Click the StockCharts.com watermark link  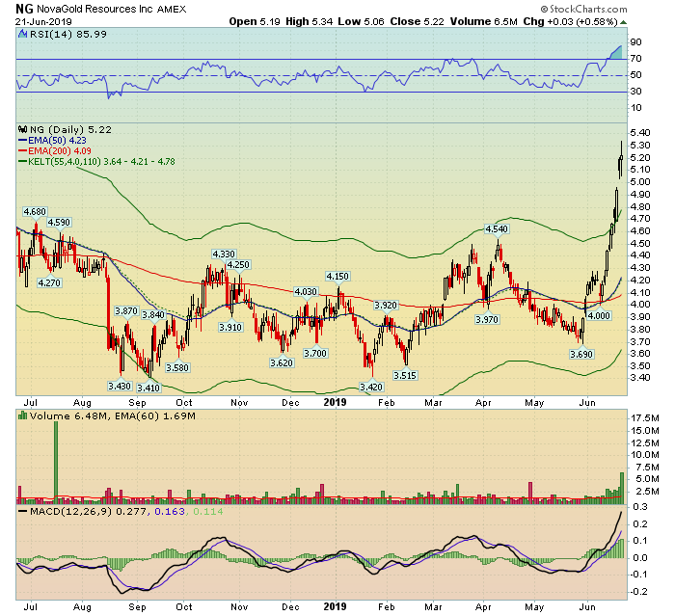point(583,9)
